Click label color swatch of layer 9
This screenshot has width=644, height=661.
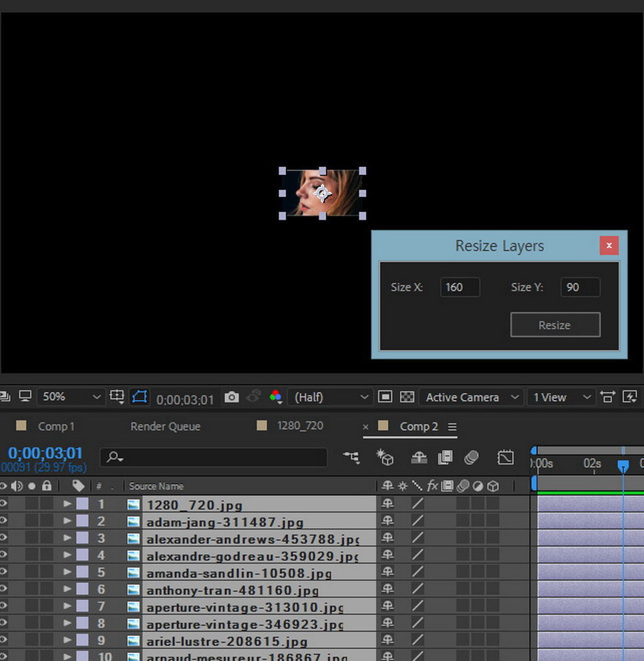tap(82, 640)
